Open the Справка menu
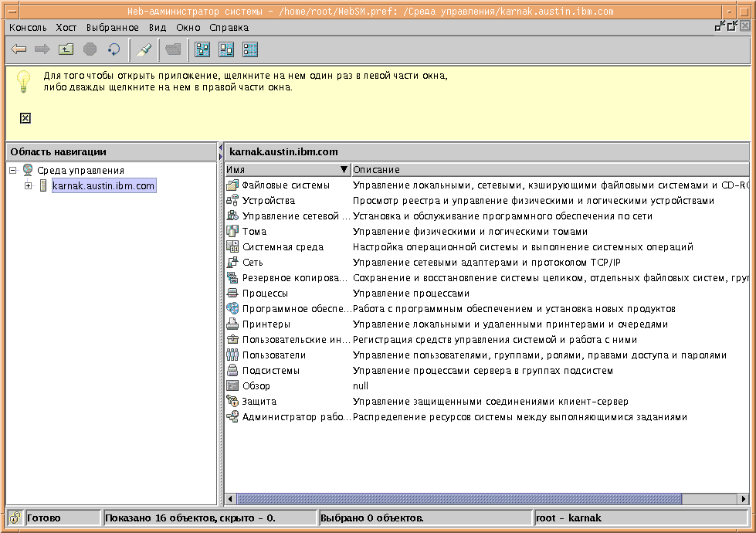Viewport: 756px width, 533px height. [229, 27]
